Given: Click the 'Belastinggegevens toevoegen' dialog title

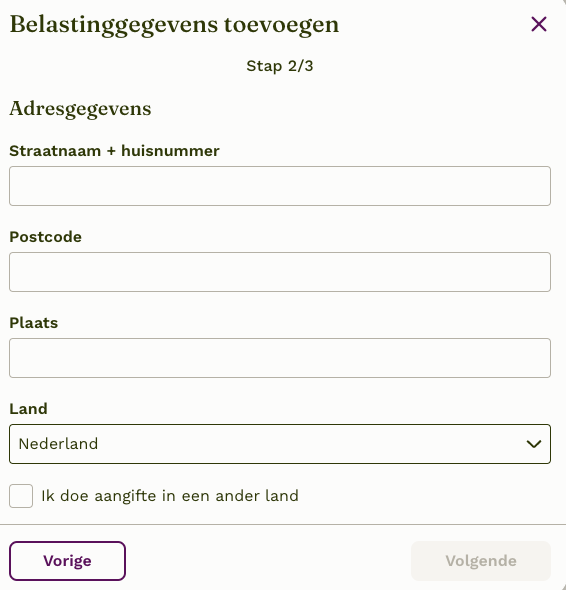Looking at the screenshot, I should (x=174, y=26).
